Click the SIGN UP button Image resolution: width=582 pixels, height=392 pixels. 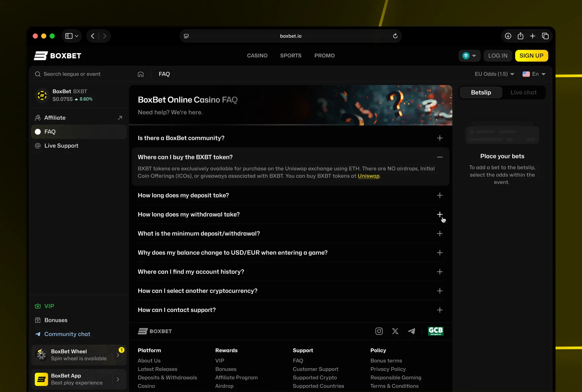tap(531, 56)
